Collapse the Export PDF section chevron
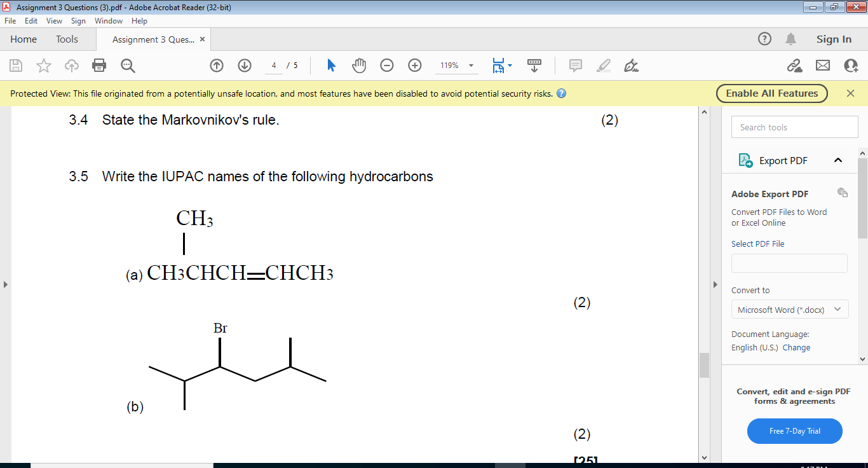The image size is (868, 468). [837, 160]
